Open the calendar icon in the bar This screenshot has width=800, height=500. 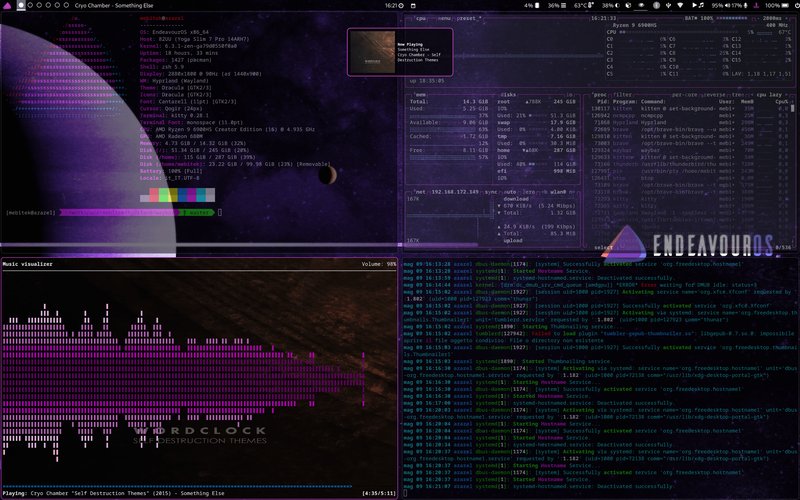point(413,6)
